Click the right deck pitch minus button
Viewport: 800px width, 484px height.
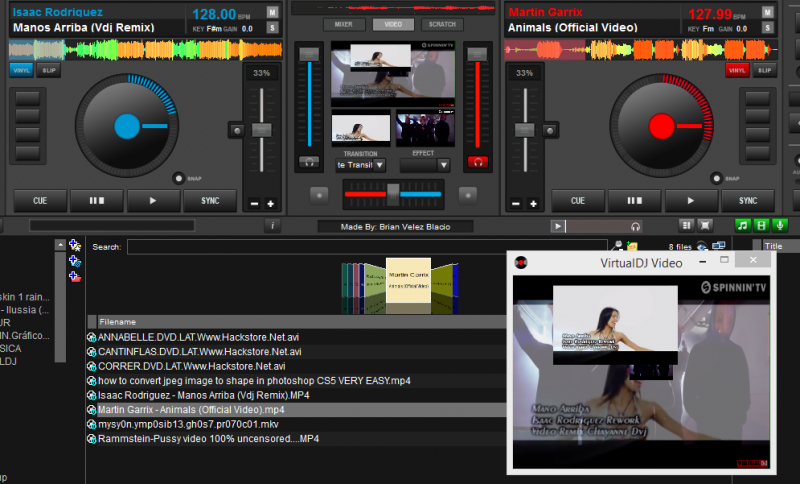[516, 204]
